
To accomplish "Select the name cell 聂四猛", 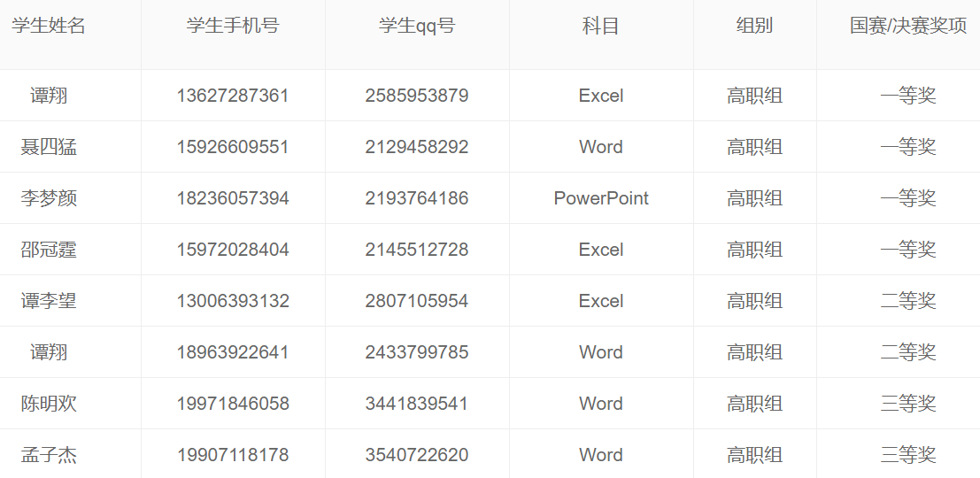I will pyautogui.click(x=49, y=147).
